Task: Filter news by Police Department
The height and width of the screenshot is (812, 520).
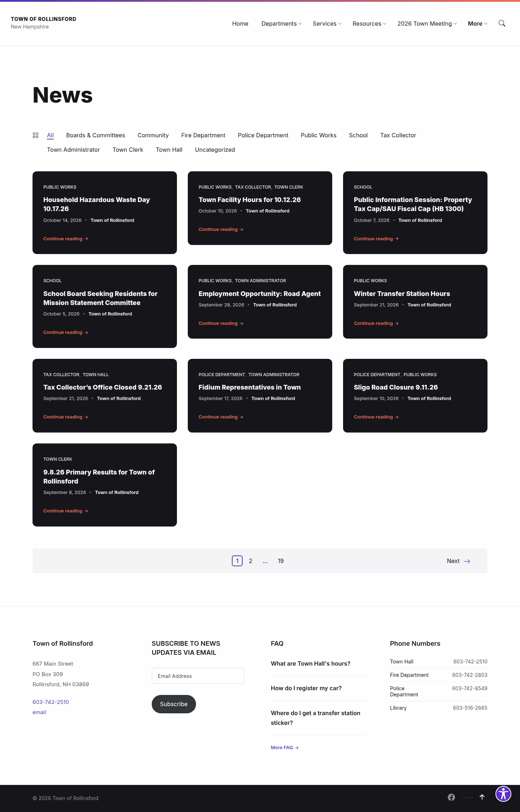Action: tap(263, 135)
